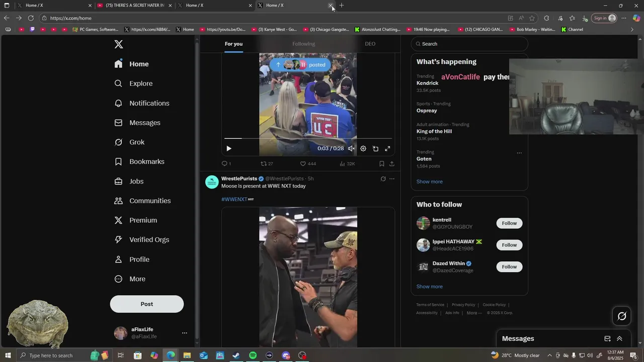Like the post with 444 likes
Image resolution: width=644 pixels, height=362 pixels.
point(308,163)
